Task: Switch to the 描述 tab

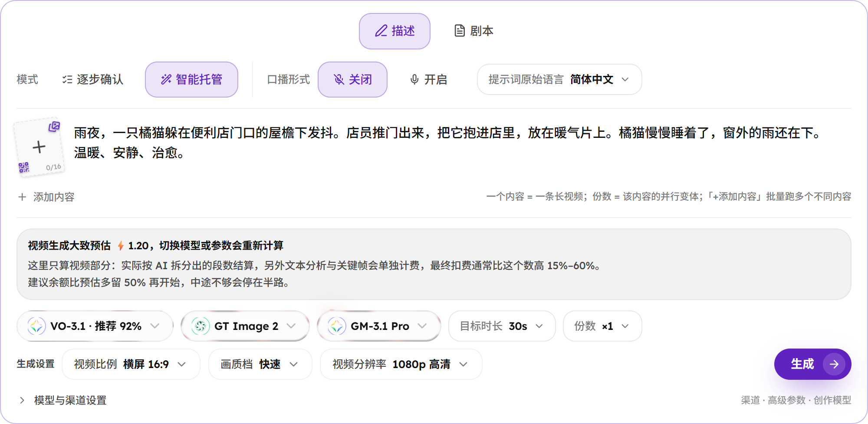Action: pyautogui.click(x=395, y=31)
